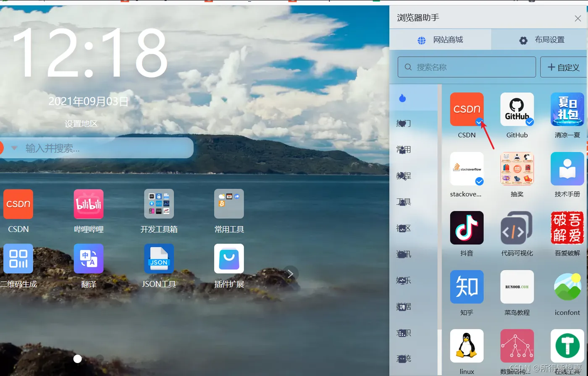Select the 工具 category
This screenshot has width=588, height=376.
pyautogui.click(x=404, y=202)
